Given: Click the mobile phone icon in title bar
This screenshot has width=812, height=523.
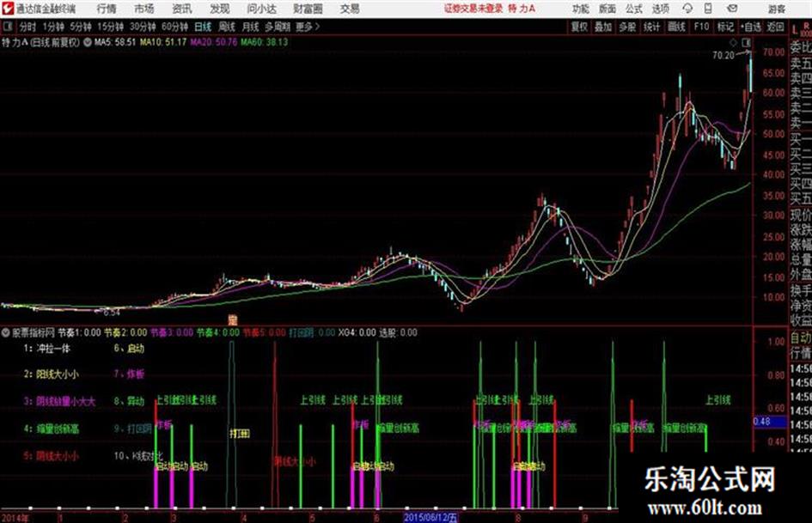Looking at the screenshot, I should (x=708, y=9).
